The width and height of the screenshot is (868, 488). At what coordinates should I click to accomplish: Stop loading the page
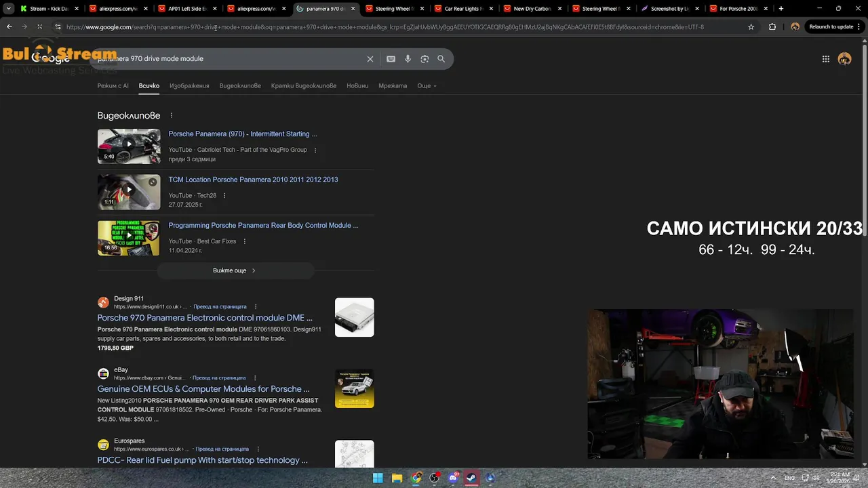39,27
